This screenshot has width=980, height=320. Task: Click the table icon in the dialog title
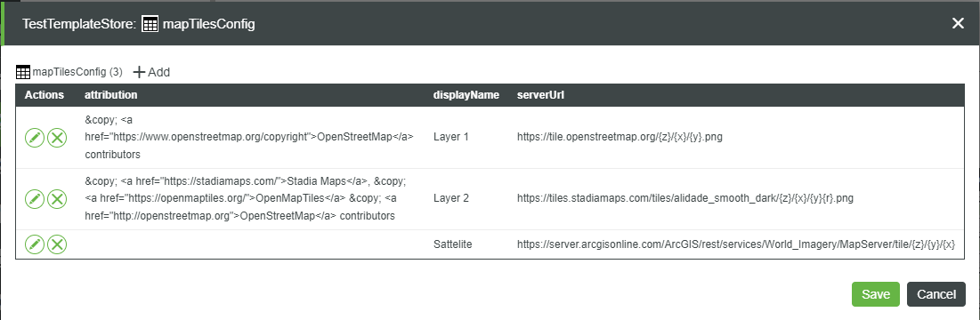[150, 24]
